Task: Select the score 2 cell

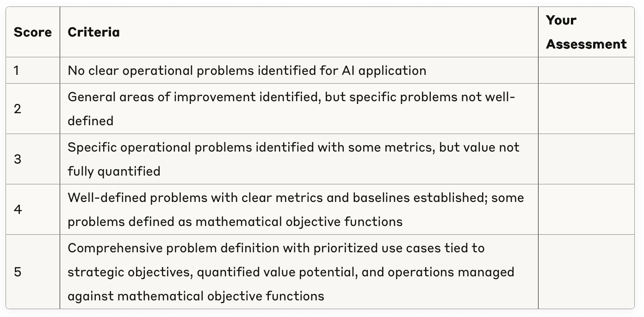Action: click(x=17, y=109)
